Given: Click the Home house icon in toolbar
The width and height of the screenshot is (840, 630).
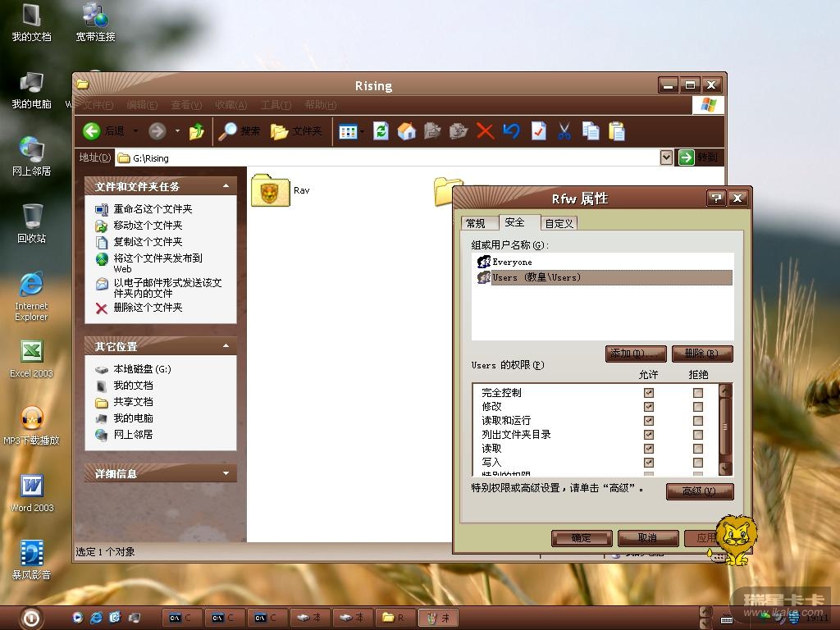Looking at the screenshot, I should [407, 130].
